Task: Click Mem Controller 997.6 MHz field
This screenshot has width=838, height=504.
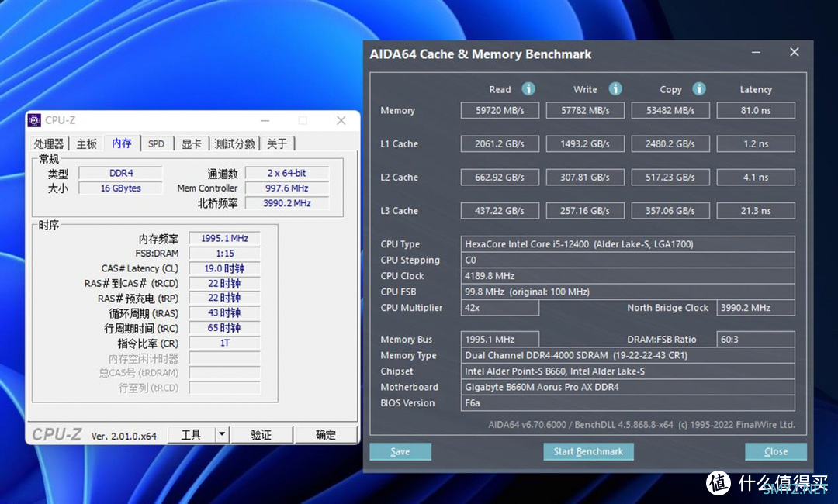Action: pos(287,188)
